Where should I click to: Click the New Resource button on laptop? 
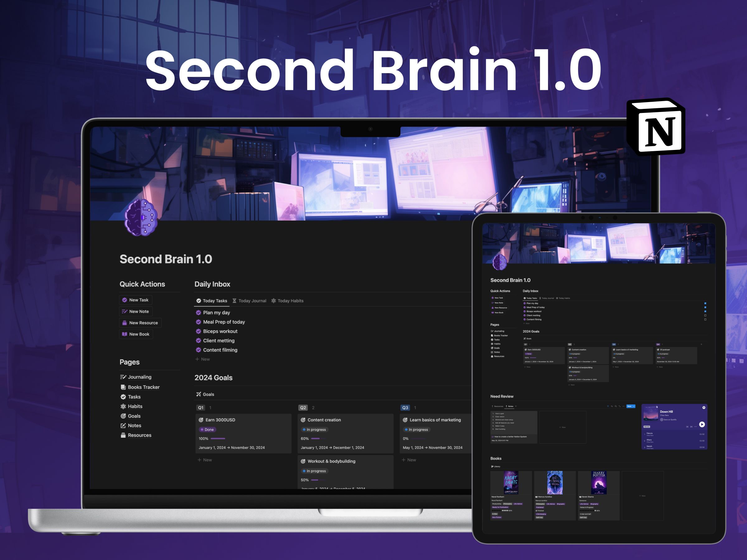(x=140, y=323)
